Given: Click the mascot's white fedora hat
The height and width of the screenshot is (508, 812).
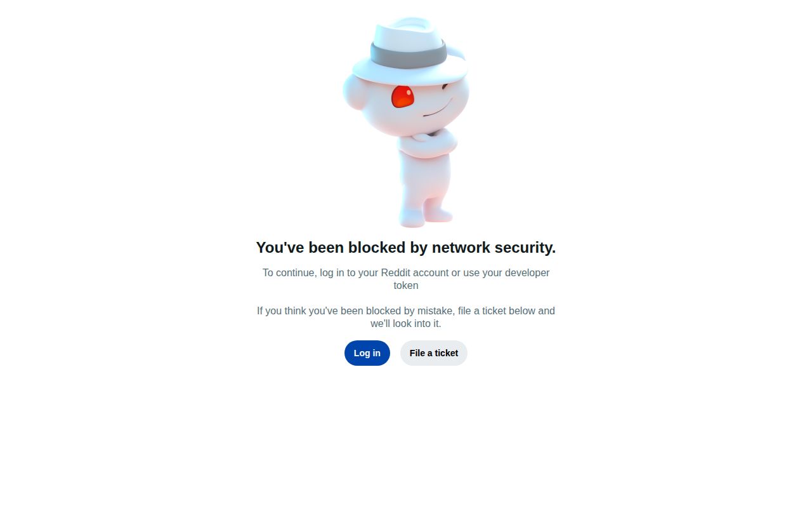Looking at the screenshot, I should pyautogui.click(x=409, y=51).
